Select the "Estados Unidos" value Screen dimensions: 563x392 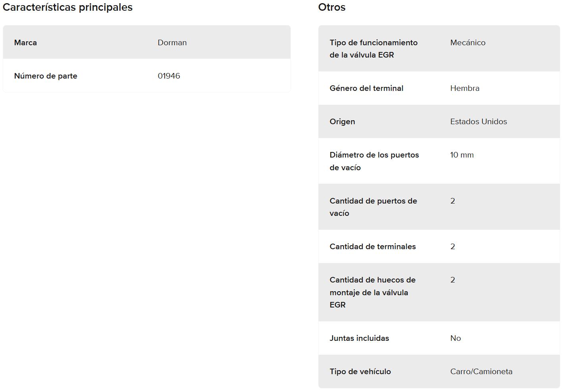coord(478,121)
